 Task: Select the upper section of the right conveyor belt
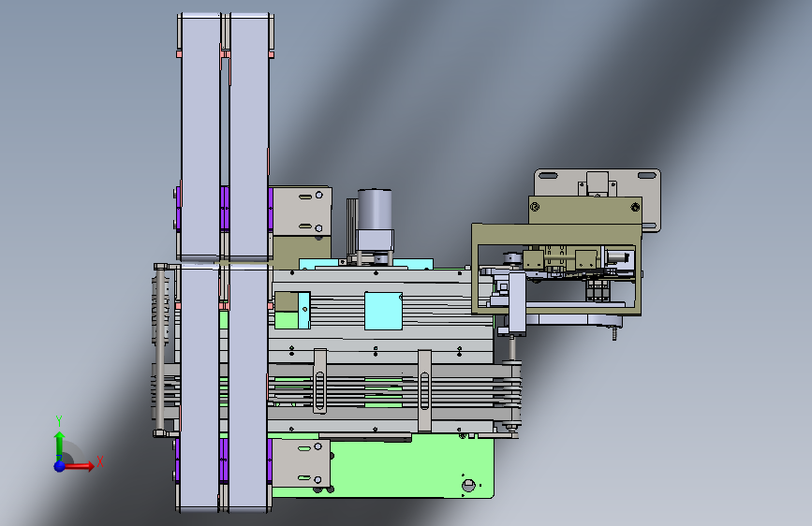(249, 138)
